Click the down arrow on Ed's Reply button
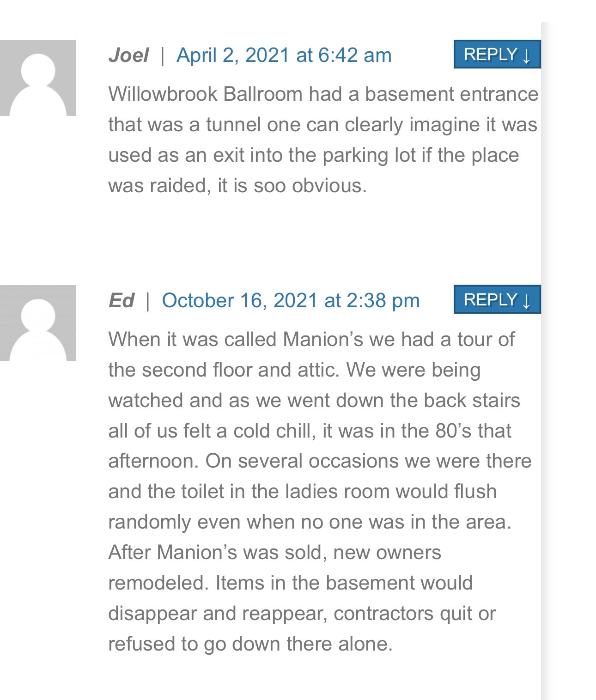 pyautogui.click(x=526, y=301)
